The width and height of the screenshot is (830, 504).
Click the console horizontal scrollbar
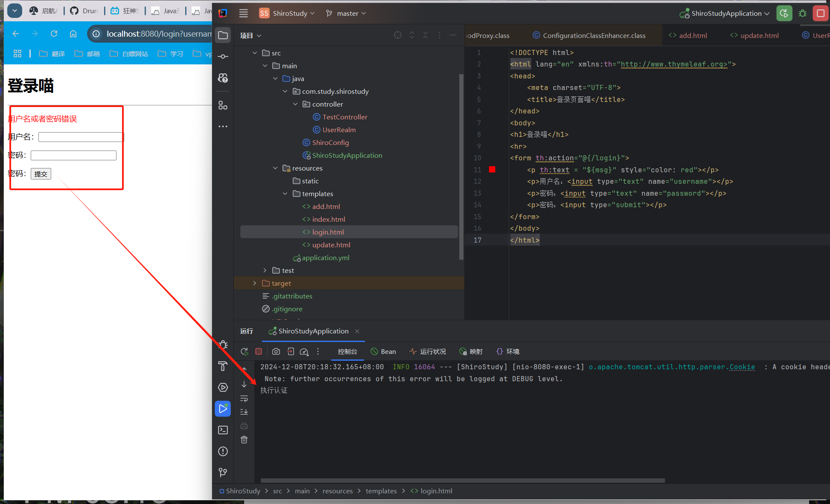(463, 481)
